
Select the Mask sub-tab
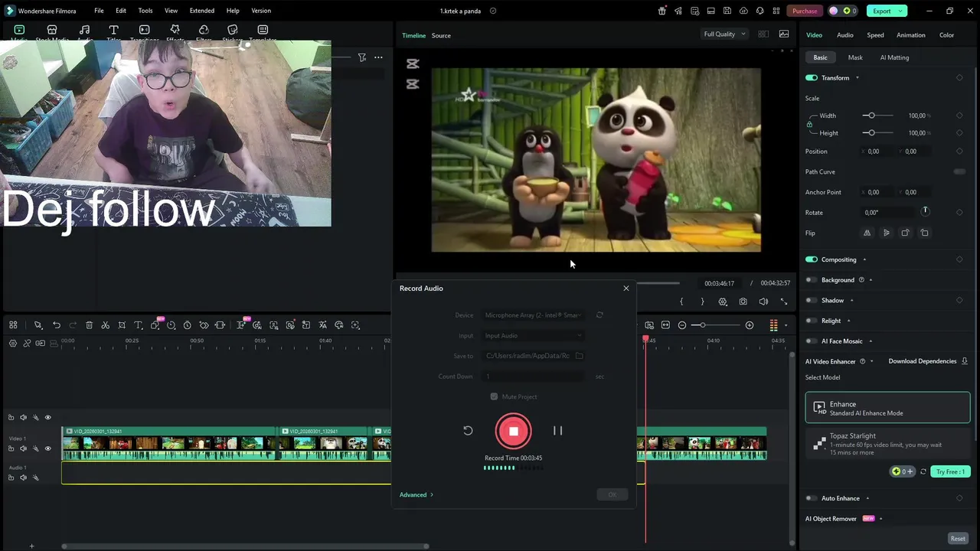tap(855, 57)
